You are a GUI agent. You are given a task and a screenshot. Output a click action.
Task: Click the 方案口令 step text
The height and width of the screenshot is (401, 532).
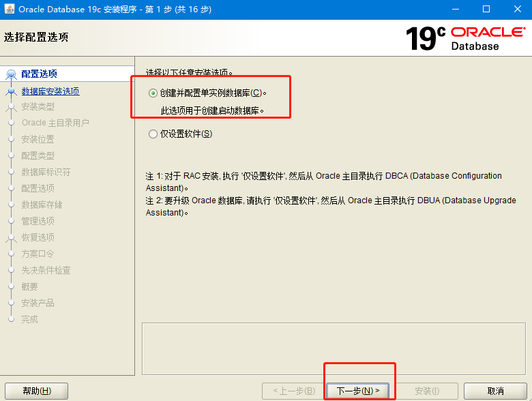[x=38, y=254]
